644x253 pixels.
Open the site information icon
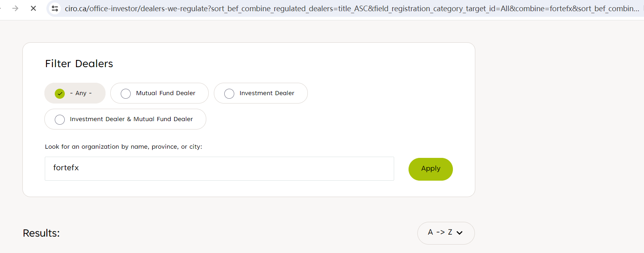[55, 8]
